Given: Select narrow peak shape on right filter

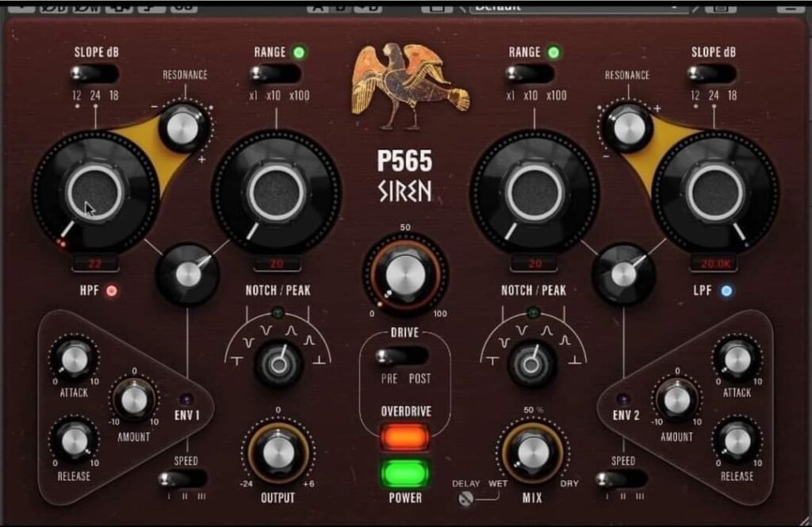Looking at the screenshot, I should coord(565,341).
